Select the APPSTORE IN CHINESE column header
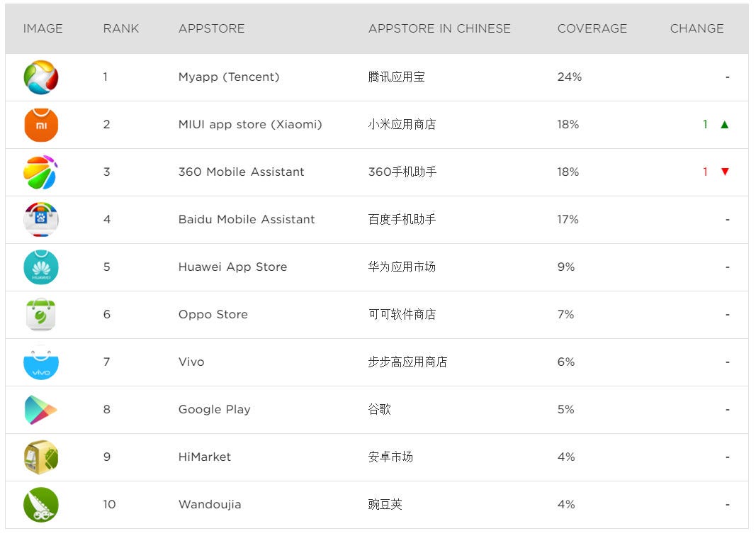 tap(439, 28)
